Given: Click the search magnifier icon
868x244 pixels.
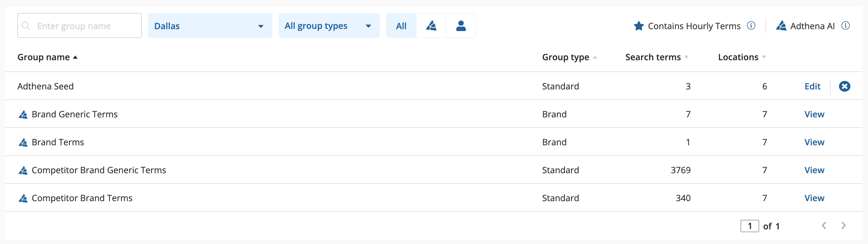Looking at the screenshot, I should pos(26,25).
